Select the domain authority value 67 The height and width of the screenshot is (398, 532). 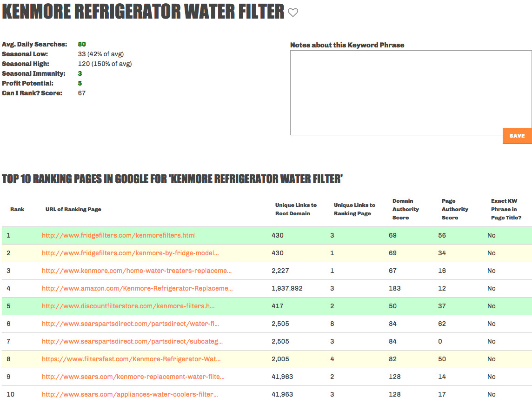(393, 271)
